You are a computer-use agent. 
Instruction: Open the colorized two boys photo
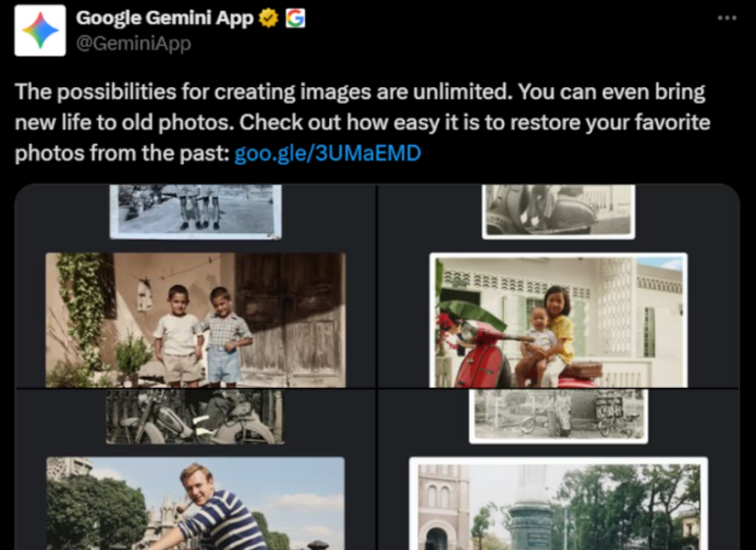point(195,320)
